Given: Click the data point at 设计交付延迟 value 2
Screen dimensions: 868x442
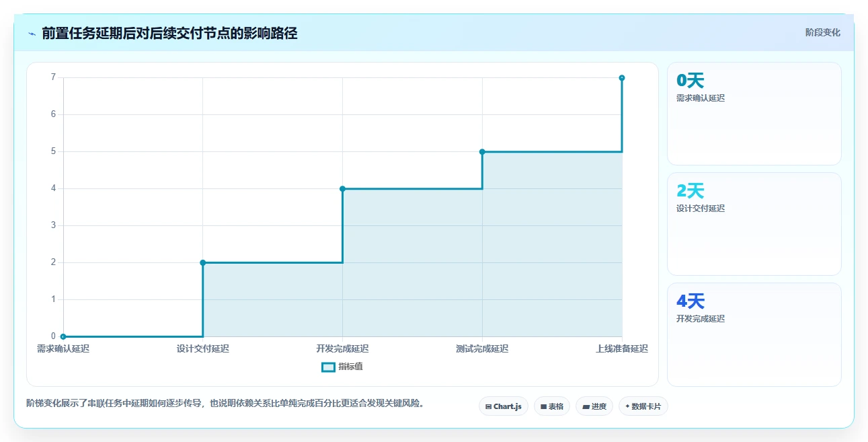Looking at the screenshot, I should 203,262.
